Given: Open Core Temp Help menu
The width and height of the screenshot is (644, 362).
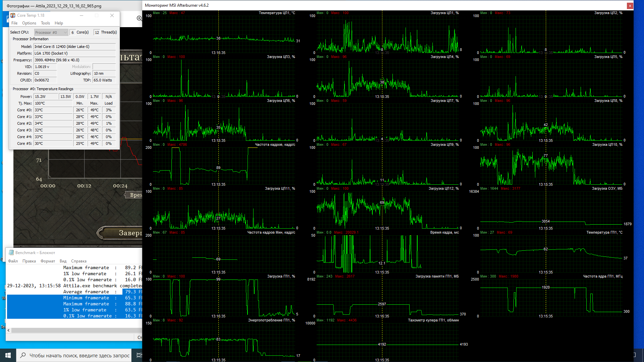Looking at the screenshot, I should click(x=59, y=23).
